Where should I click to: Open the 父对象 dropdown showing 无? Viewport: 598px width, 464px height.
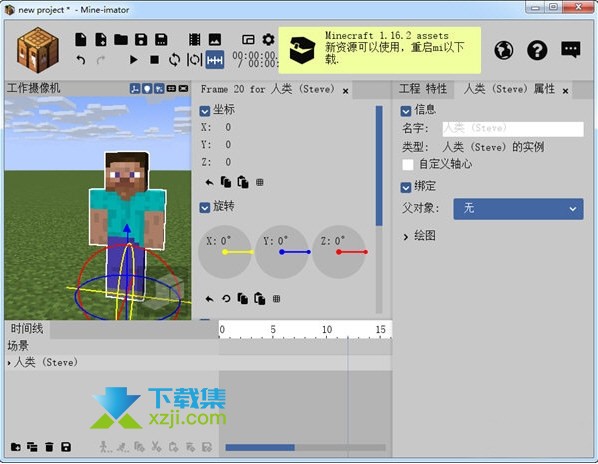[518, 209]
